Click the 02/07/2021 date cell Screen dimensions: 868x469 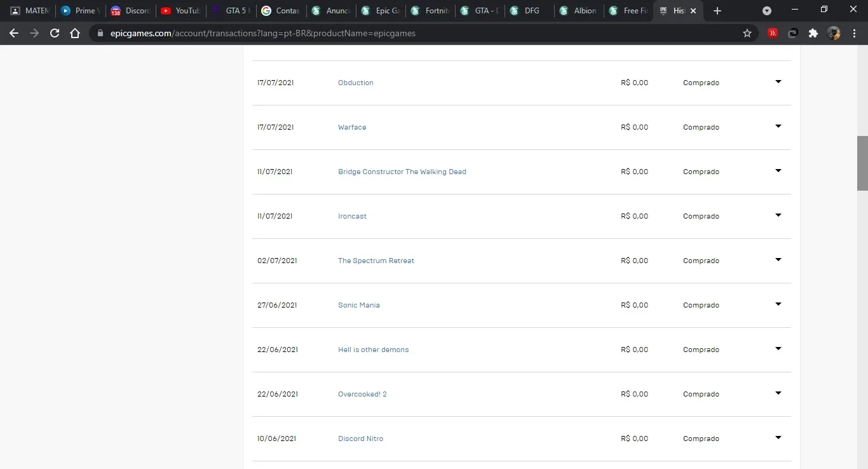point(277,261)
